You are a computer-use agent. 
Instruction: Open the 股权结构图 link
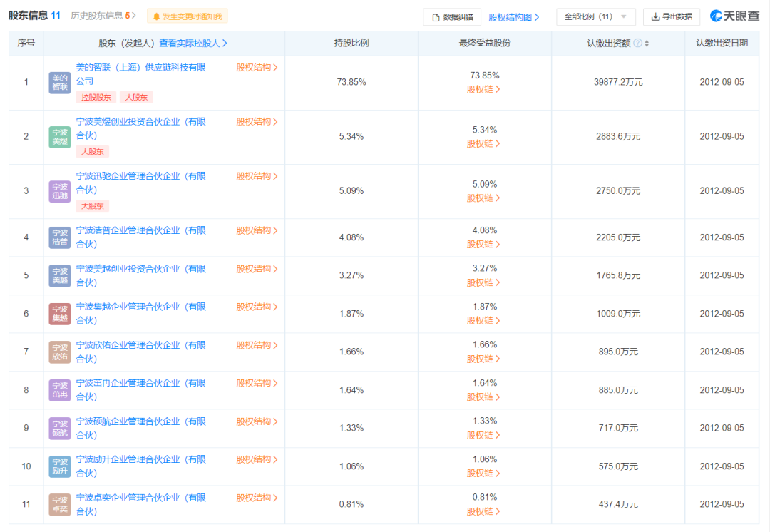coord(514,17)
